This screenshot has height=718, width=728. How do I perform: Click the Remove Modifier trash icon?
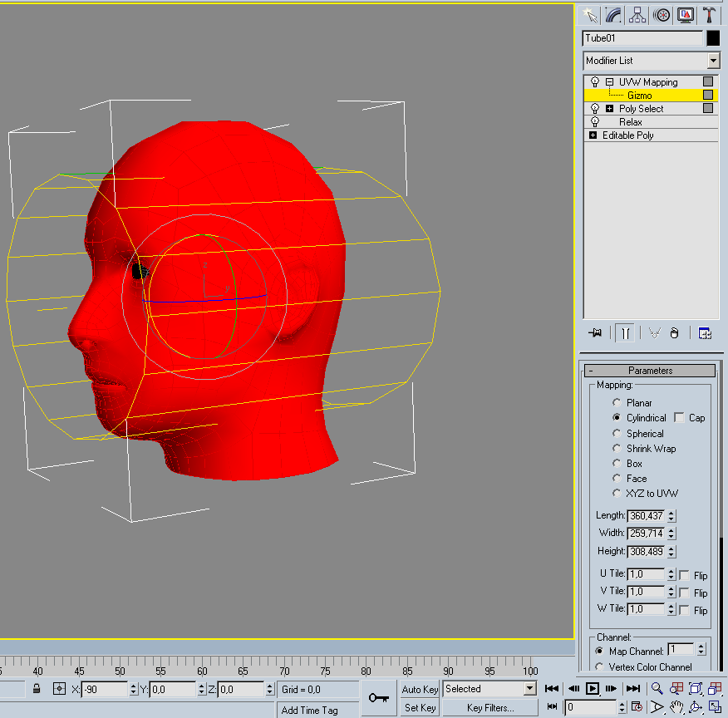pos(674,332)
